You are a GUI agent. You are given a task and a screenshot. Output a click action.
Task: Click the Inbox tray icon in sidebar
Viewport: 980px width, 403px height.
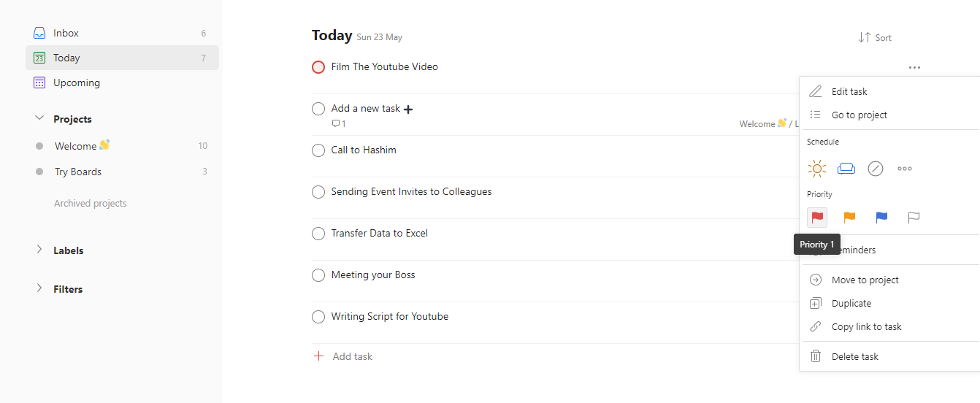39,33
